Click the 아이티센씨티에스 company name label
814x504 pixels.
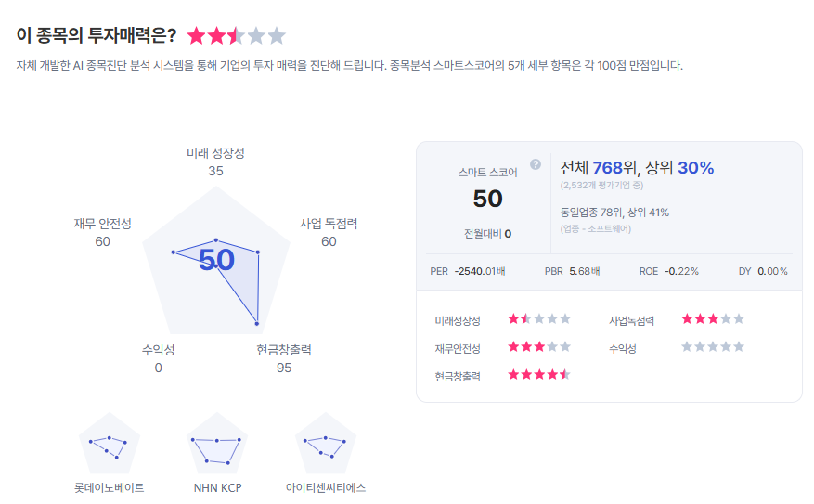tap(326, 488)
